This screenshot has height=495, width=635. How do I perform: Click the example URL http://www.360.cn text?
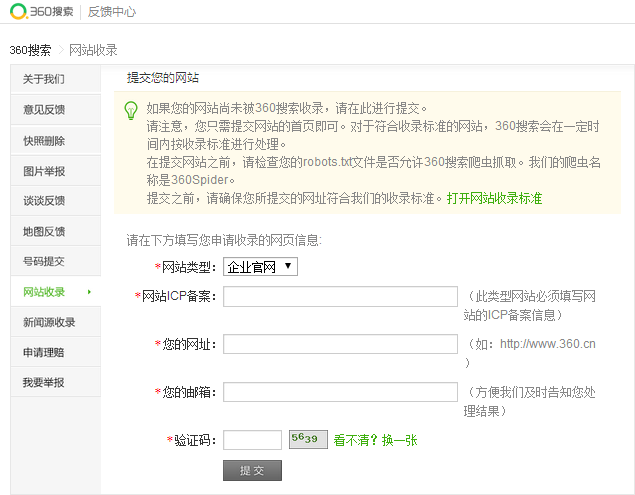548,344
